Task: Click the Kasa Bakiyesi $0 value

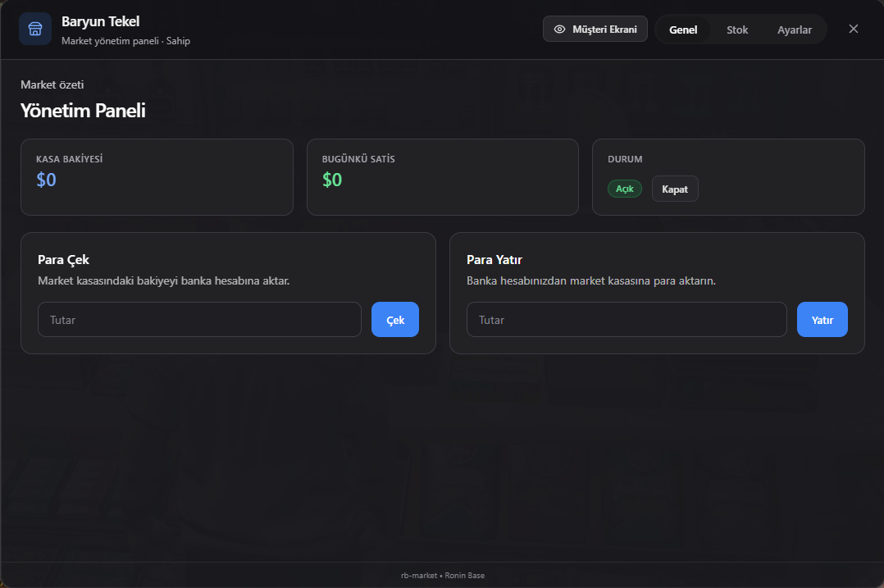Action: 46,180
